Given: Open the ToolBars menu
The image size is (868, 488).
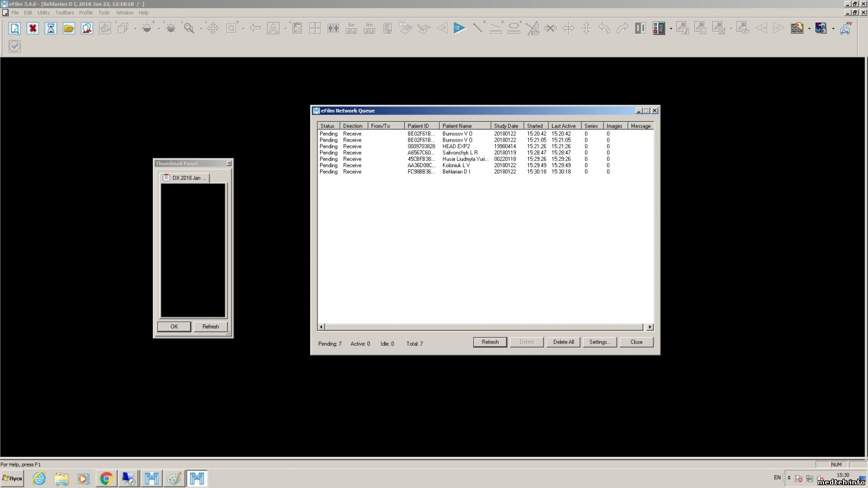Looking at the screenshot, I should (65, 13).
